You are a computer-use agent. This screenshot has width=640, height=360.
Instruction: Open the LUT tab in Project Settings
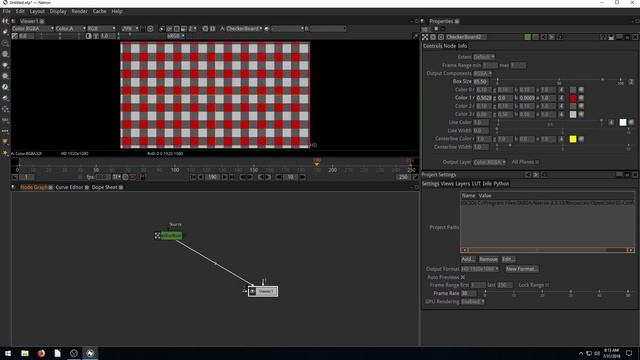click(x=476, y=184)
